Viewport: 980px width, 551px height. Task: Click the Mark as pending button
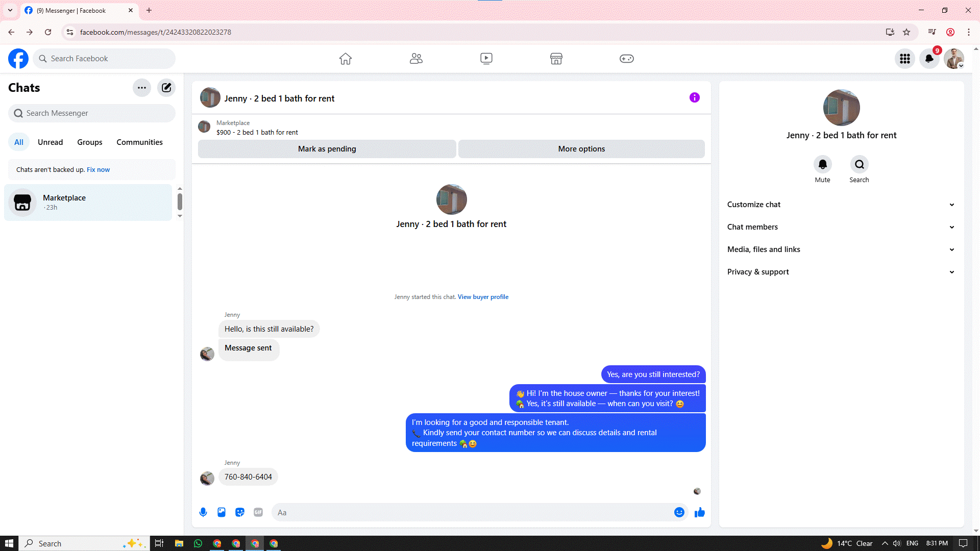[327, 149]
